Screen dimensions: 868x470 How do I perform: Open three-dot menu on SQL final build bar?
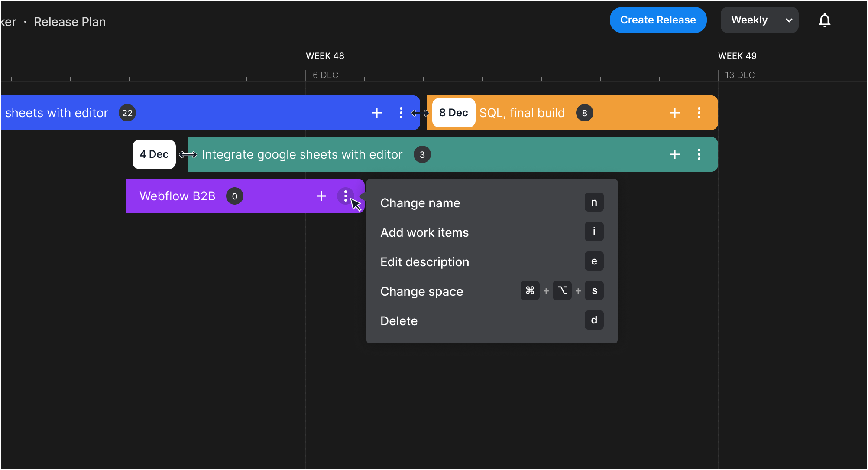[699, 113]
